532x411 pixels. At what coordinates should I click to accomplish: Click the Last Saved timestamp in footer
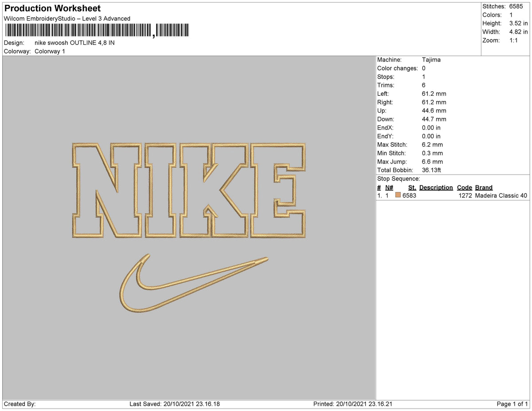tap(175, 404)
